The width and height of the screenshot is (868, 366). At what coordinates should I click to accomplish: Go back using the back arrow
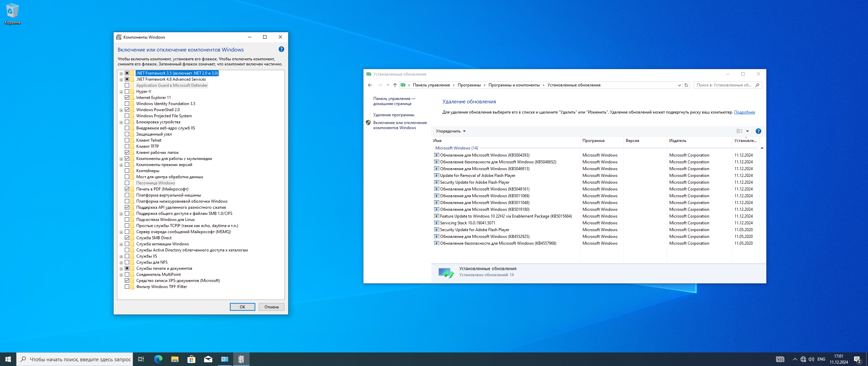click(x=370, y=85)
